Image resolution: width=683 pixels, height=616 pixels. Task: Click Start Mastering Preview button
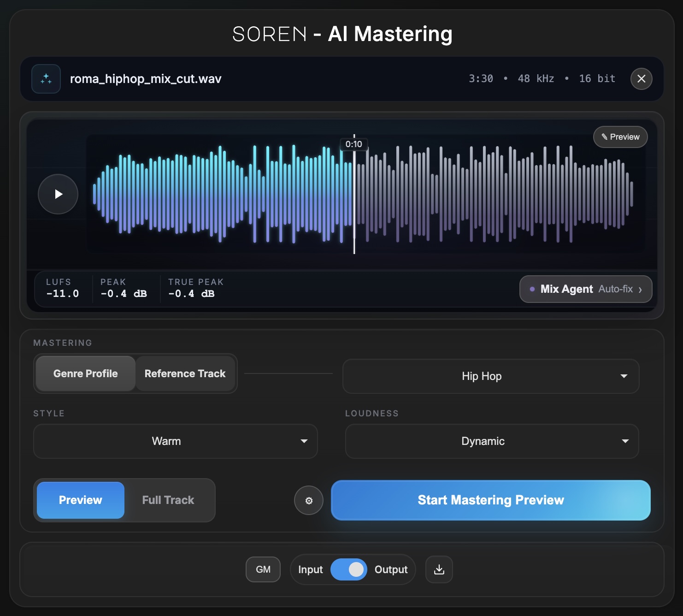[x=491, y=500]
